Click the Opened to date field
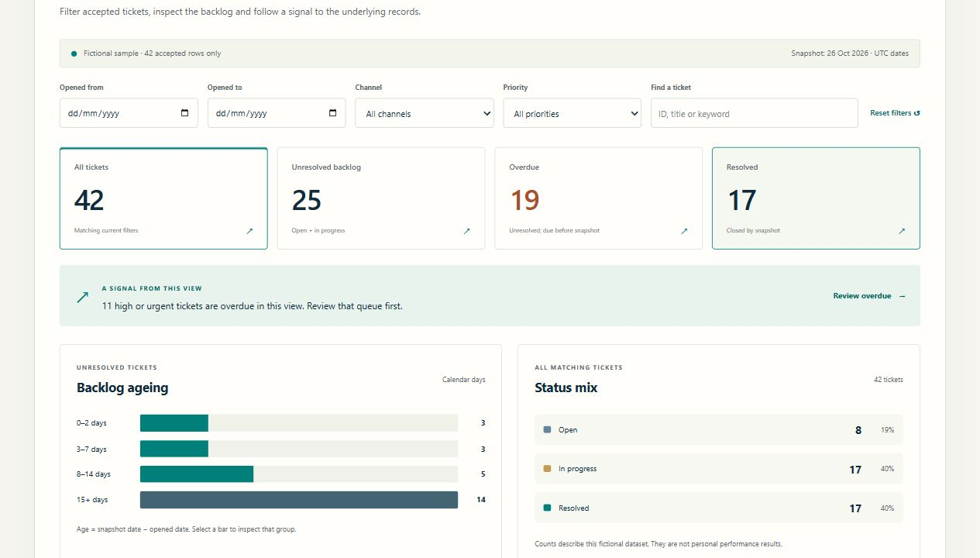This screenshot has height=558, width=980. coord(277,113)
